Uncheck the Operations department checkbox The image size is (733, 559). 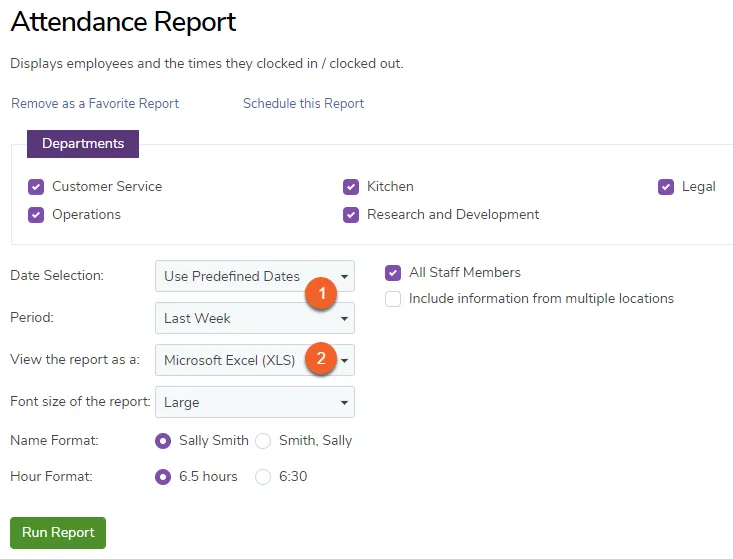coord(36,215)
